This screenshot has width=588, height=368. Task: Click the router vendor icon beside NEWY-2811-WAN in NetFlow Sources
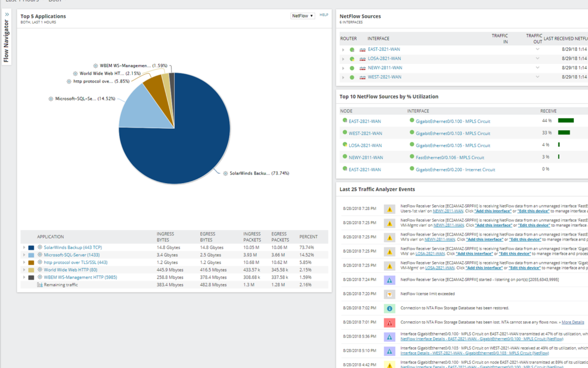click(x=362, y=68)
